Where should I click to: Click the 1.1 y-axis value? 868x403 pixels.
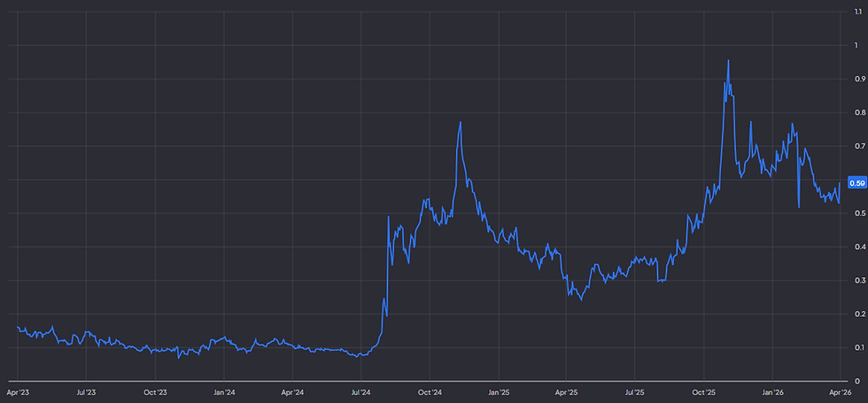(857, 12)
